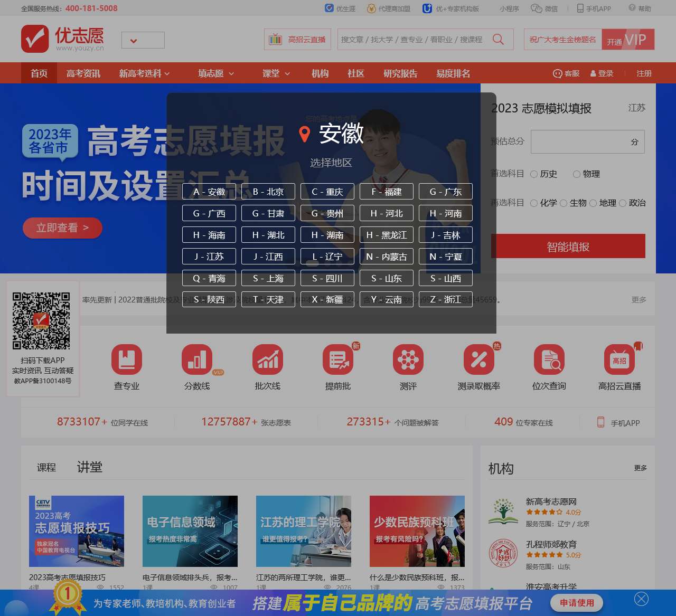Screen dimensions: 676x616
Task: Click the 预估总分 score input field
Action: (x=587, y=141)
